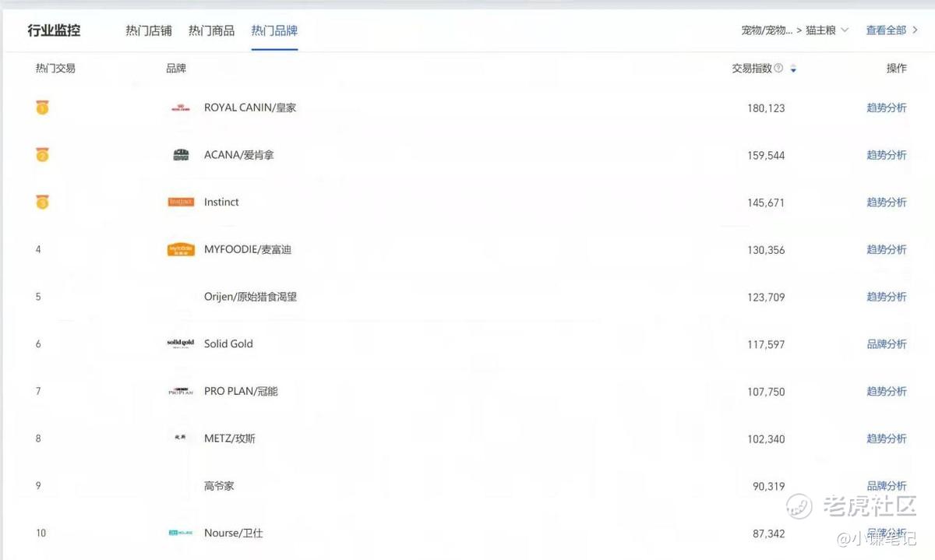The height and width of the screenshot is (560, 935).
Task: Click the chevron next to 查看全部
Action: pyautogui.click(x=915, y=30)
